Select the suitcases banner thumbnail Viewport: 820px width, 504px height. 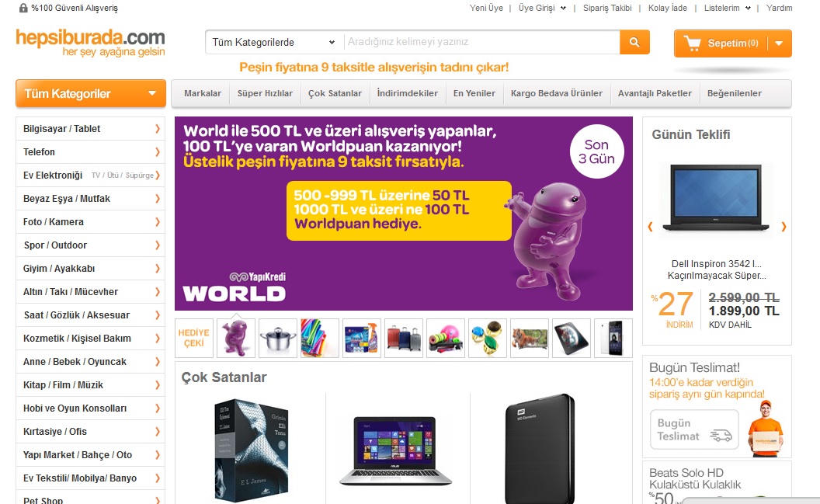(x=404, y=339)
